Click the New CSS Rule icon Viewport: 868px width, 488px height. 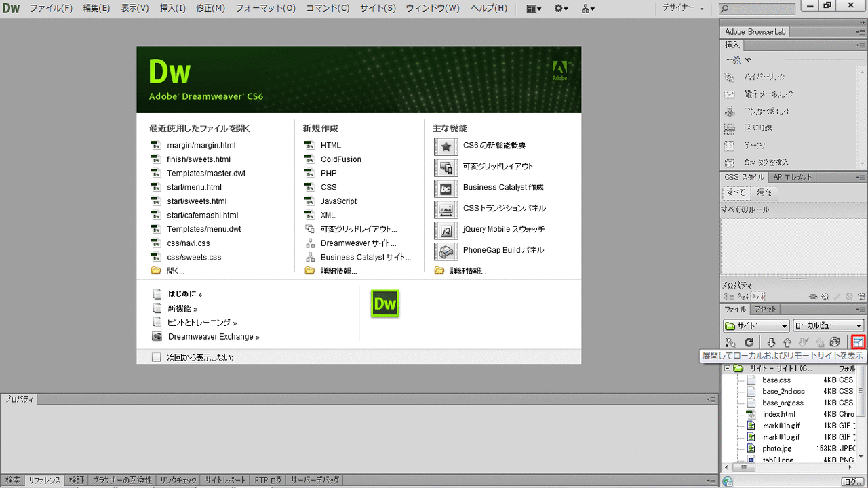click(x=825, y=296)
